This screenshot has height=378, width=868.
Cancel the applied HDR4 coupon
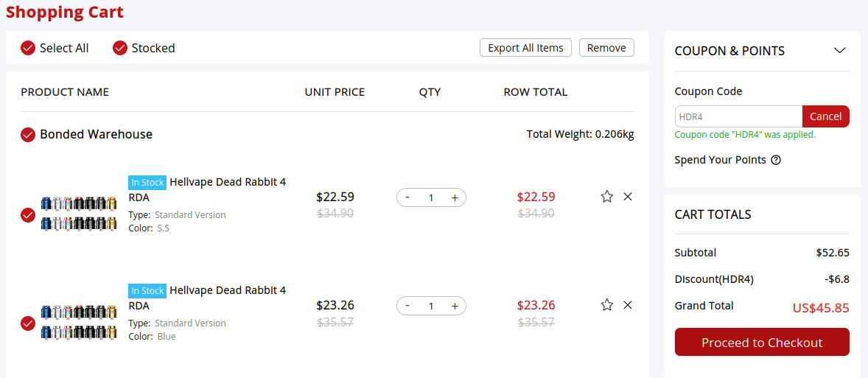tap(825, 116)
